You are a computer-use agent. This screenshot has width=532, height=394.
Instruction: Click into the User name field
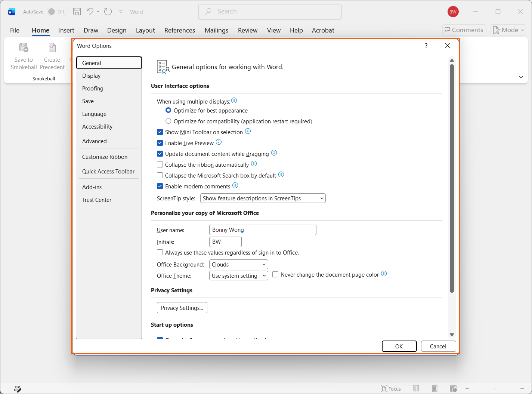(263, 230)
